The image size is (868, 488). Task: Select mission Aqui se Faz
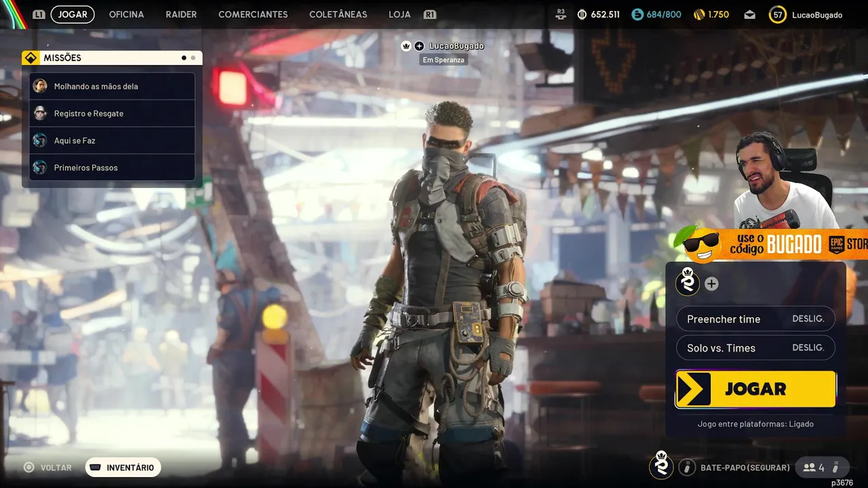click(x=113, y=140)
